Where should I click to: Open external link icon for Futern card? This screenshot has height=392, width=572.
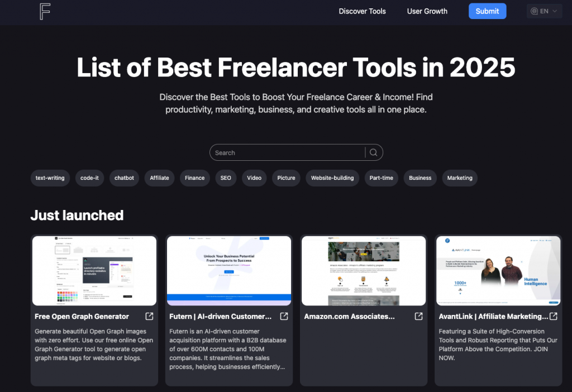coord(284,316)
